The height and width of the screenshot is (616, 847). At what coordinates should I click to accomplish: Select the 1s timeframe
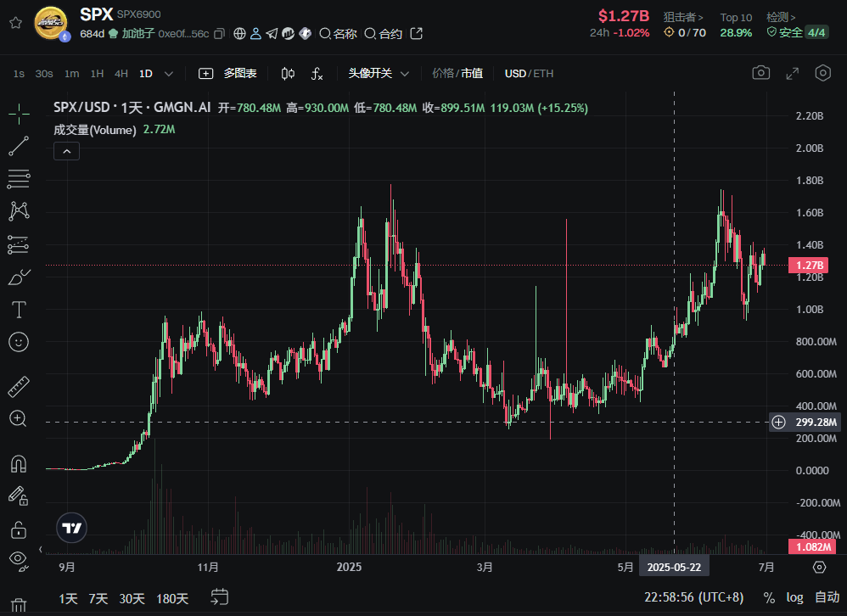[19, 74]
